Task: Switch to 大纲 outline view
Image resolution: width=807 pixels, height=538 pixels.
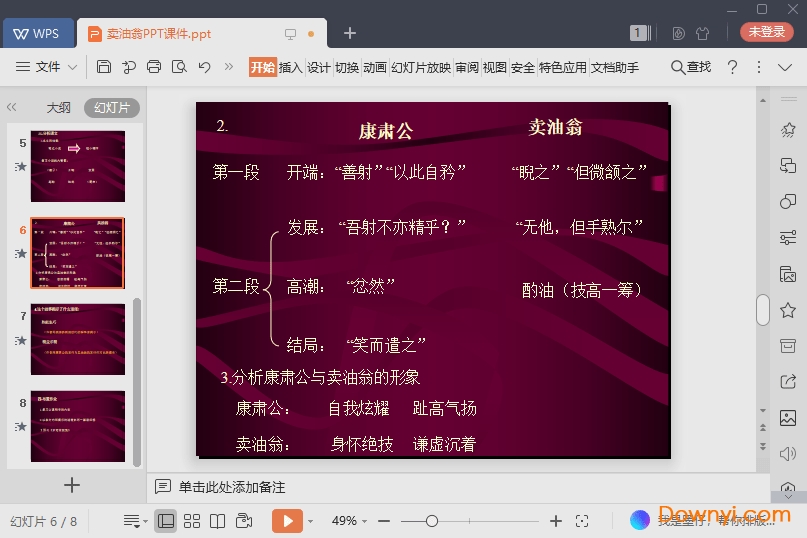Action: (x=58, y=108)
